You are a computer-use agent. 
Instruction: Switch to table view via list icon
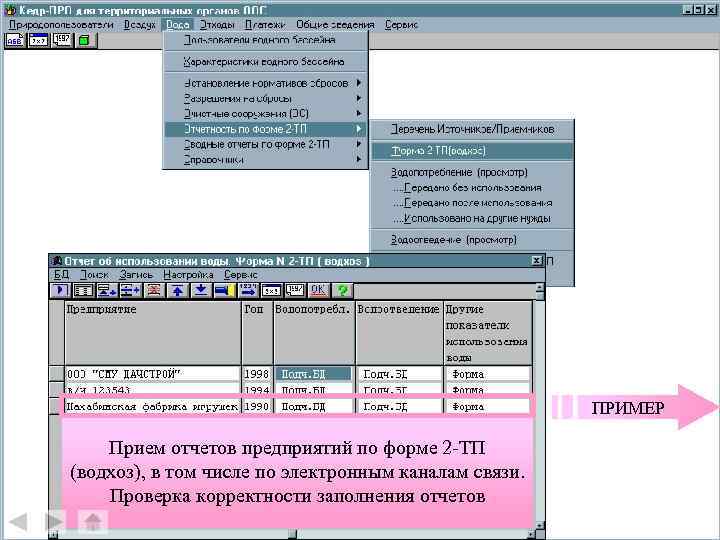coord(84,290)
